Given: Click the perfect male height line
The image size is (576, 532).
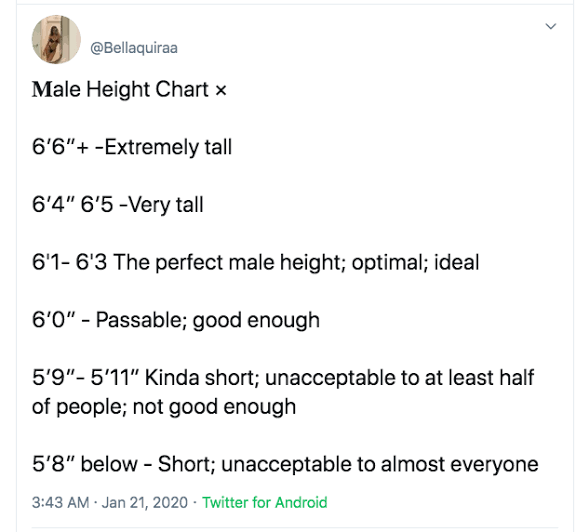Looking at the screenshot, I should pos(255,262).
